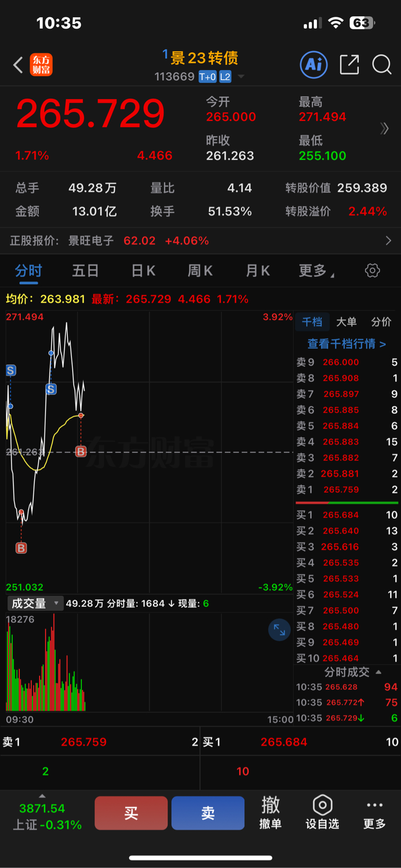This screenshot has height=868, width=401.
Task: Tap the 景23转债 title
Action: [x=204, y=57]
